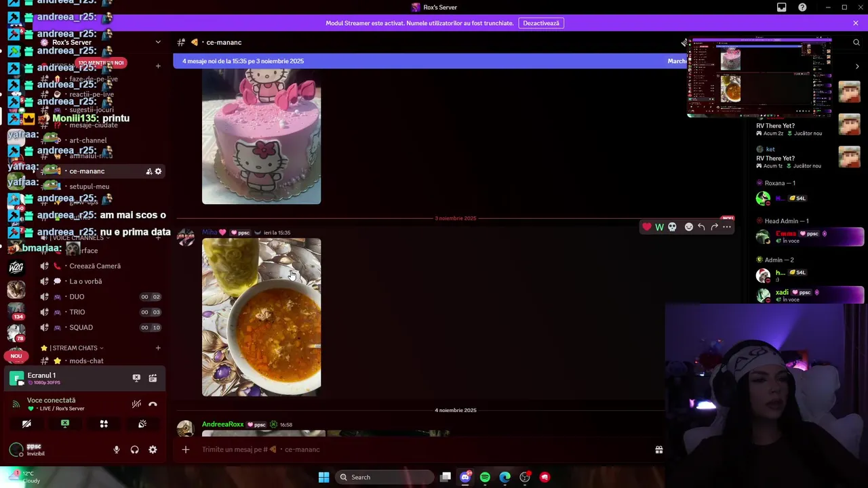This screenshot has height=488, width=868.
Task: Open AndreeaRoxx's user profile
Action: pos(222,424)
